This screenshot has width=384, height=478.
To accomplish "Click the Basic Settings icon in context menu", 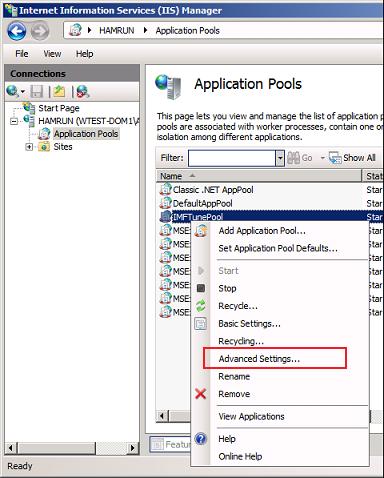I will [x=201, y=323].
